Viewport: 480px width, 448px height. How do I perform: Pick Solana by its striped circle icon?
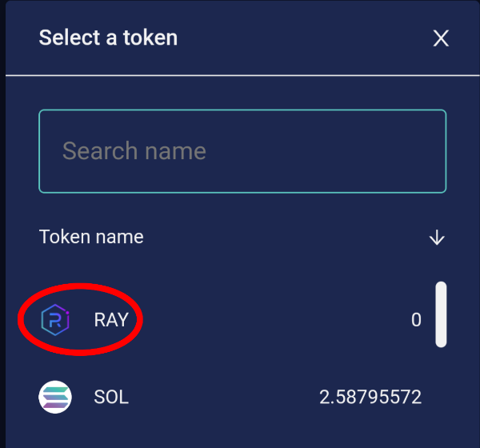(x=55, y=397)
